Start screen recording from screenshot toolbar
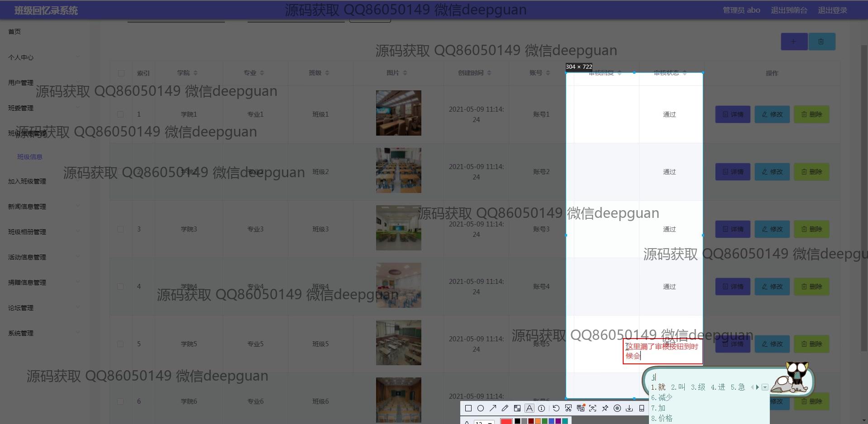 [617, 409]
